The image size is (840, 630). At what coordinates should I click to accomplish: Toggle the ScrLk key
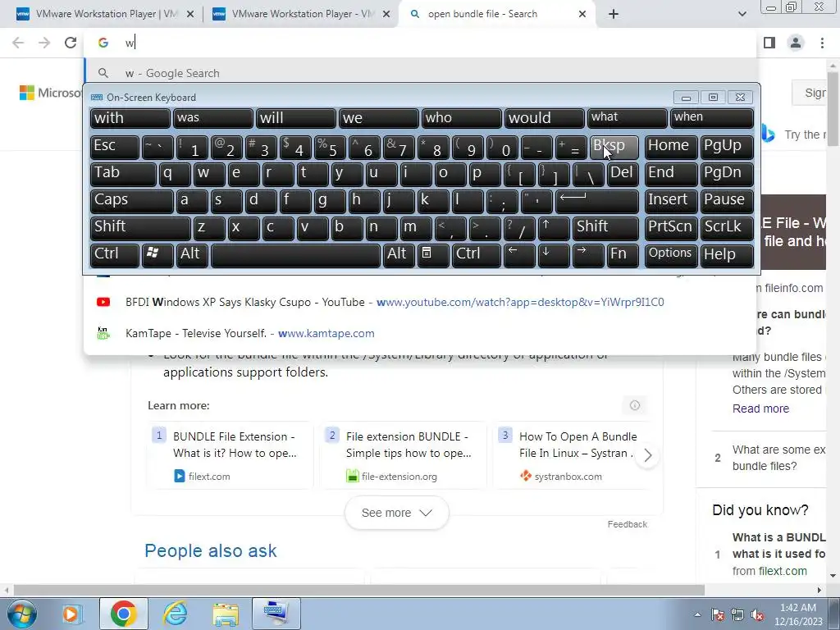pos(727,228)
